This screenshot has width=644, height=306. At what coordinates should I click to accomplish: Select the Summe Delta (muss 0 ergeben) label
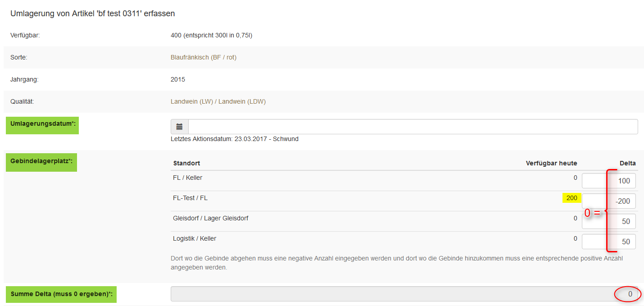click(61, 294)
